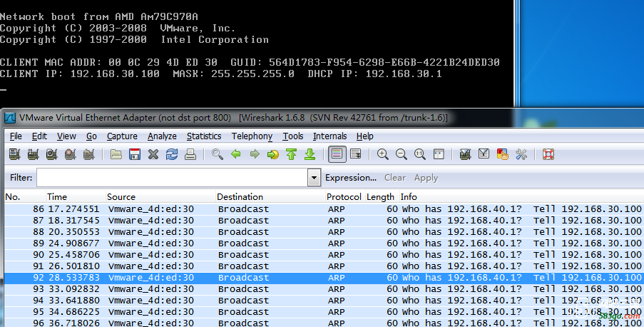Sort packets by Protocol column
The image size is (644, 327).
pos(345,196)
